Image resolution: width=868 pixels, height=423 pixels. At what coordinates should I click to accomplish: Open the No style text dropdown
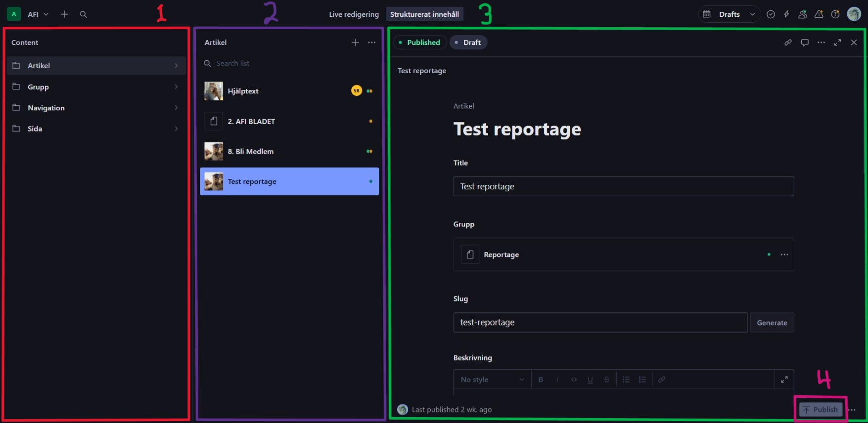point(492,380)
